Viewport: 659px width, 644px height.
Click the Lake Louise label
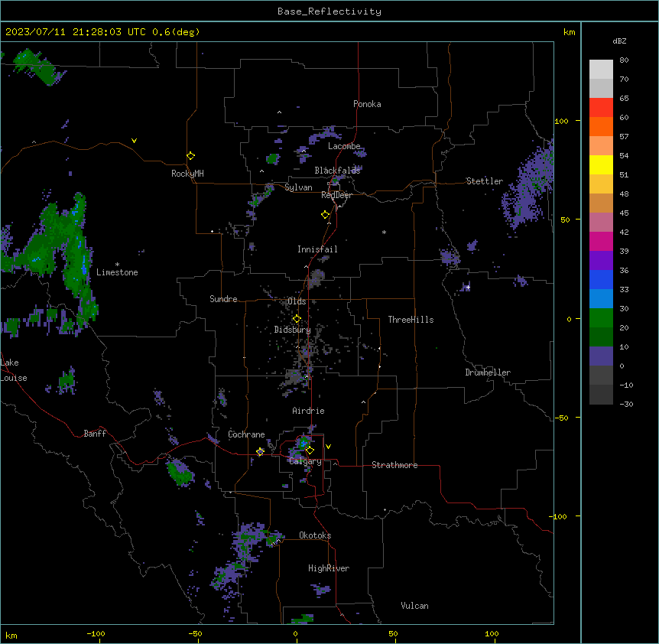pos(14,370)
